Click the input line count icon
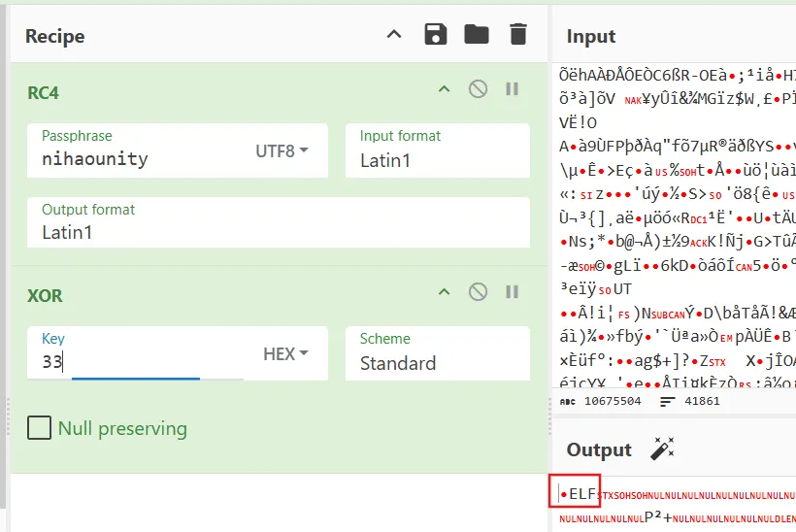Viewport: 796px width, 532px height. coord(668,401)
